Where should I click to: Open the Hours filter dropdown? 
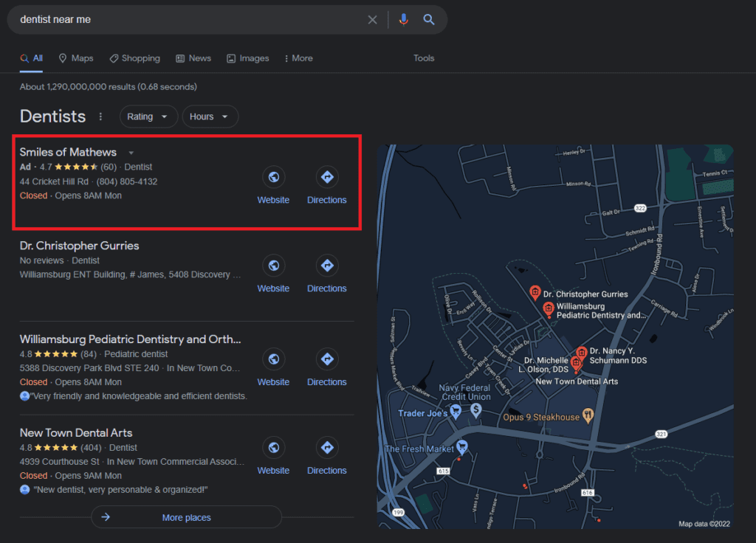click(x=210, y=117)
